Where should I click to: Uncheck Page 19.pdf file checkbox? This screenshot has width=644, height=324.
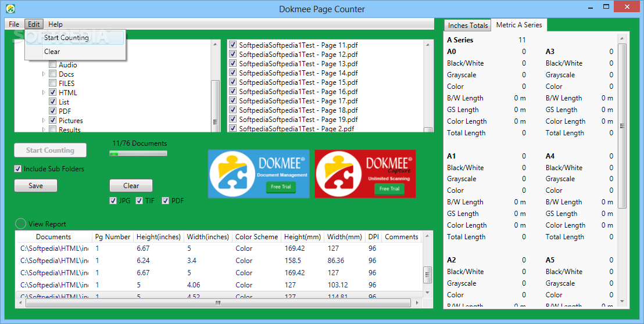coord(233,119)
